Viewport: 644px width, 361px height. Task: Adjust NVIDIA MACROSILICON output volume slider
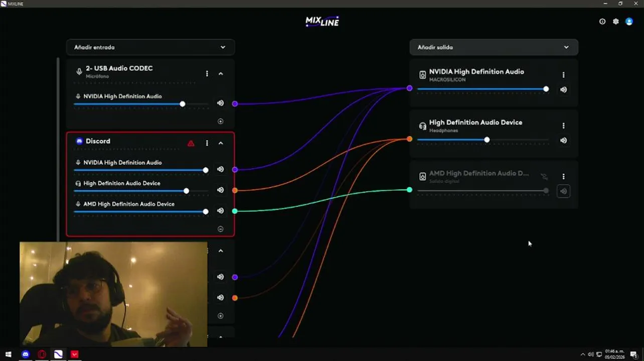pos(483,89)
